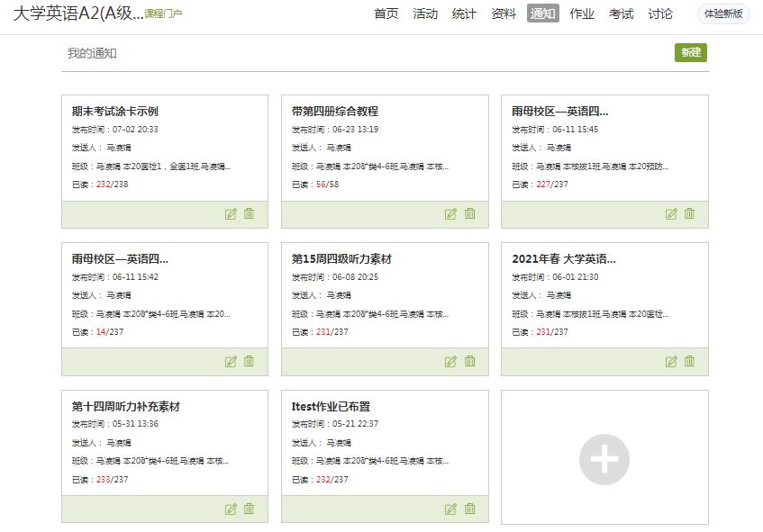The width and height of the screenshot is (763, 532).
Task: Open the 期末考试涂卡示例 notification title
Action: tap(115, 112)
